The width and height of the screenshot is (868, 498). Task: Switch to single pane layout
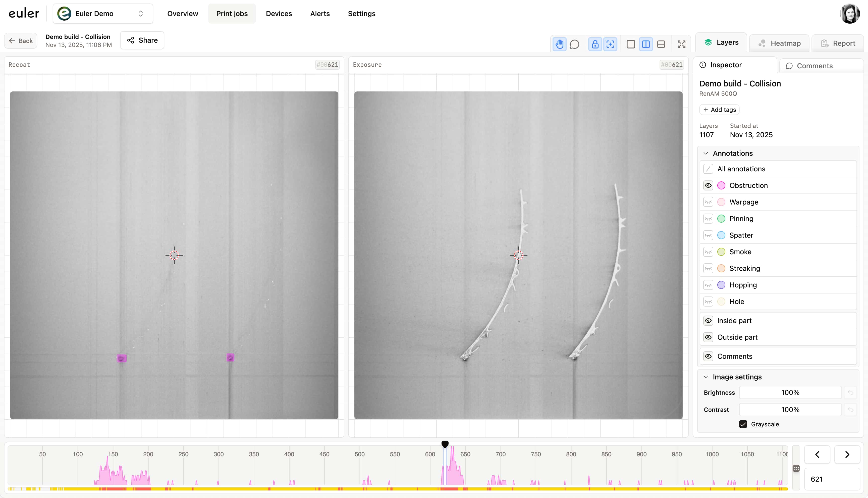pyautogui.click(x=631, y=44)
